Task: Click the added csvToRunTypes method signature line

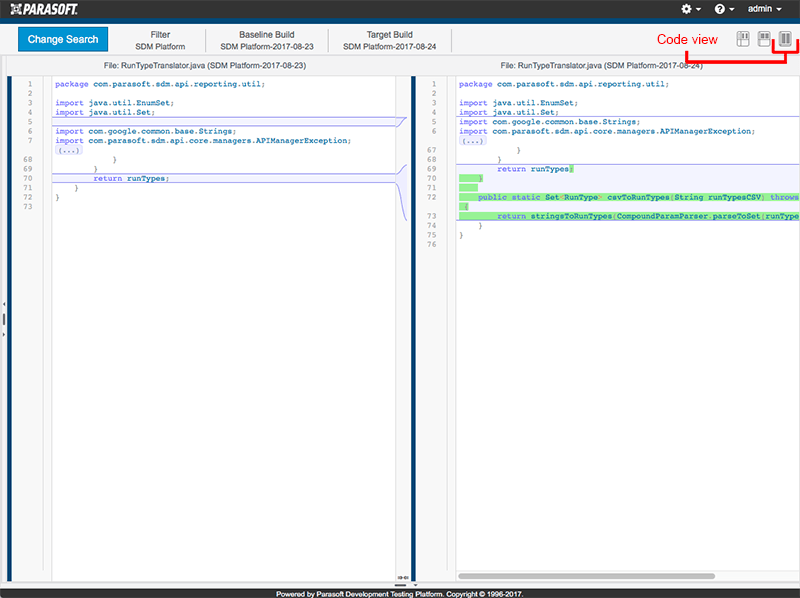Action: click(629, 197)
